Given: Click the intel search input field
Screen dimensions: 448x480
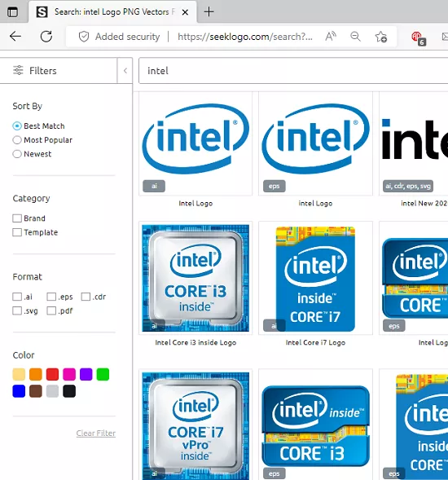Looking at the screenshot, I should 293,71.
